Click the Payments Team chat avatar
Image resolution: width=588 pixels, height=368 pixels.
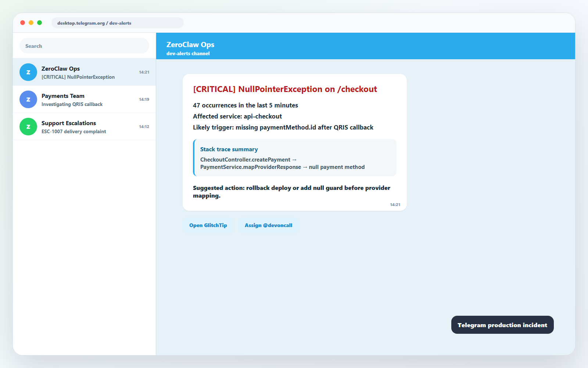tap(28, 99)
